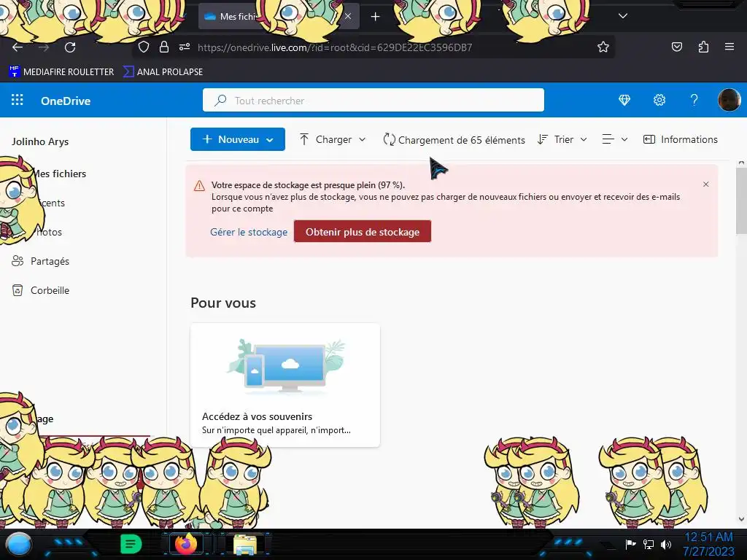
Task: Click the site padlock icon
Action: click(164, 47)
